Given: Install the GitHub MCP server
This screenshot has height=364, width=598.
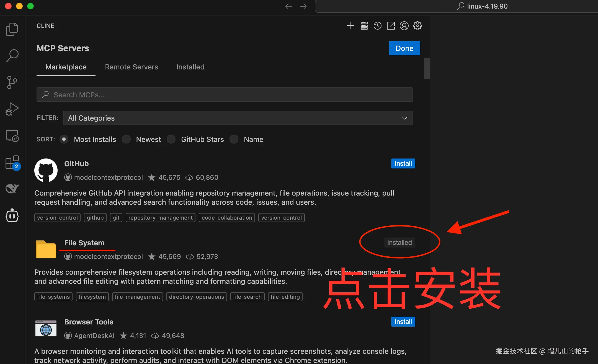Looking at the screenshot, I should [x=403, y=163].
